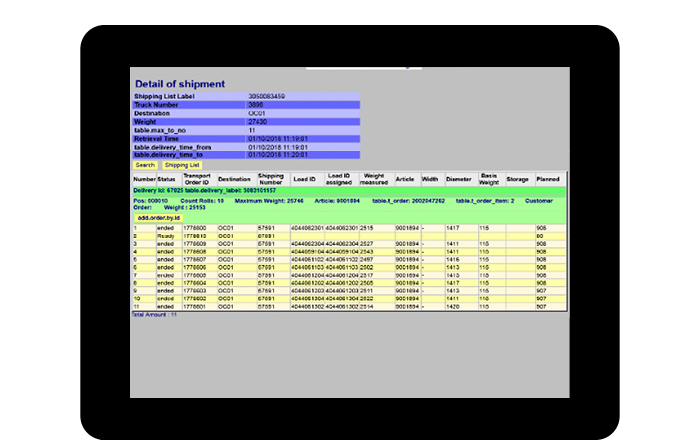
Task: Click the Total Amount text below table
Action: pyautogui.click(x=154, y=314)
